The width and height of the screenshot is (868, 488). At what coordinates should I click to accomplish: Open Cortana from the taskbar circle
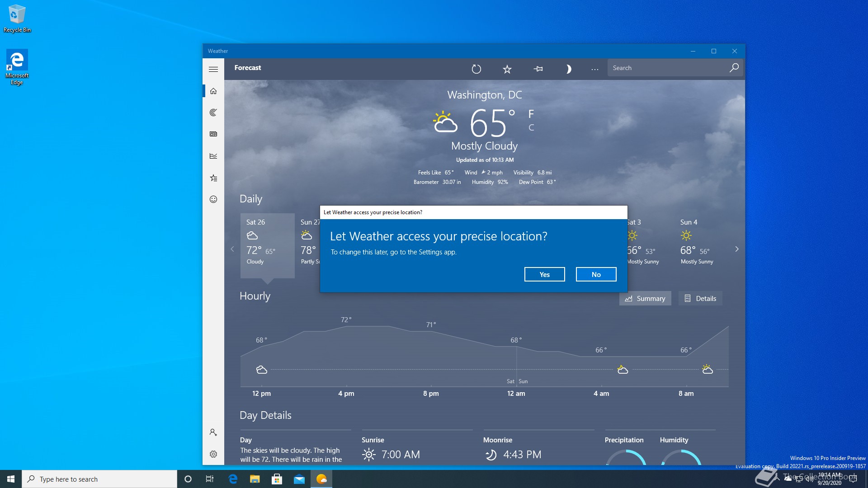point(188,479)
